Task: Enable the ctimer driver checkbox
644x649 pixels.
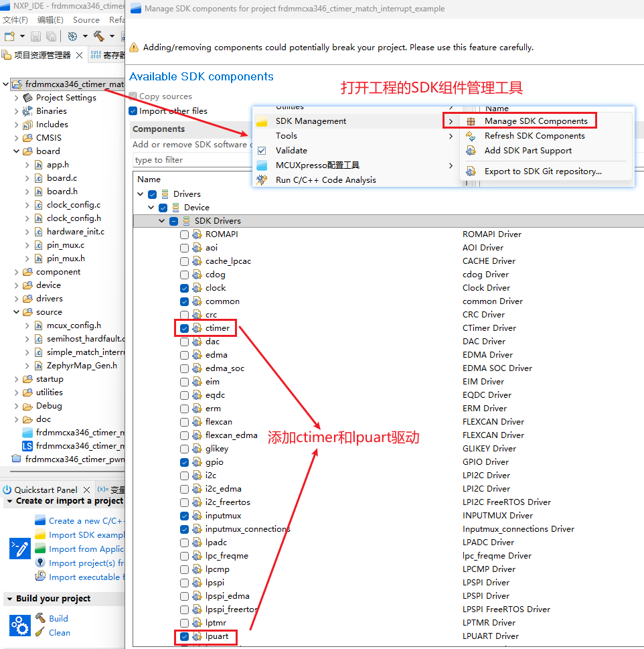Action: tap(184, 328)
